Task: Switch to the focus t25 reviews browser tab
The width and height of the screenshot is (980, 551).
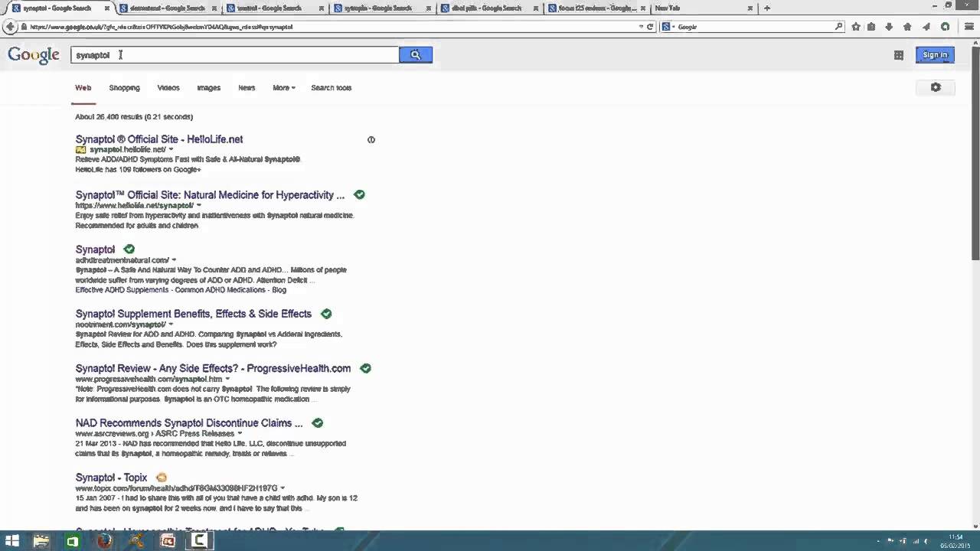Action: point(597,8)
